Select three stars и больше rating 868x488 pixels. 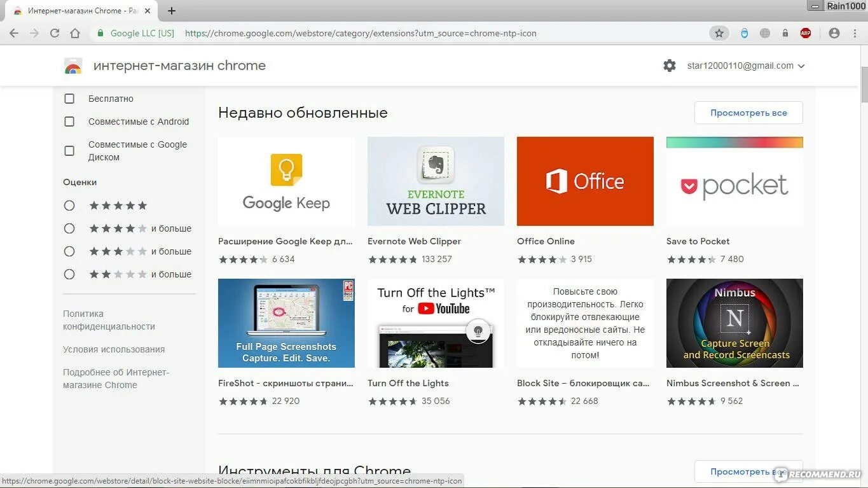point(69,251)
